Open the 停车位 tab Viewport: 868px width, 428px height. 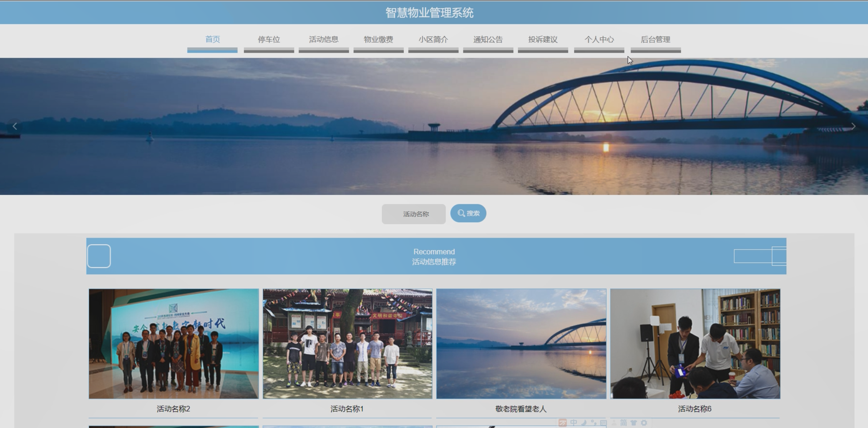[x=269, y=40]
